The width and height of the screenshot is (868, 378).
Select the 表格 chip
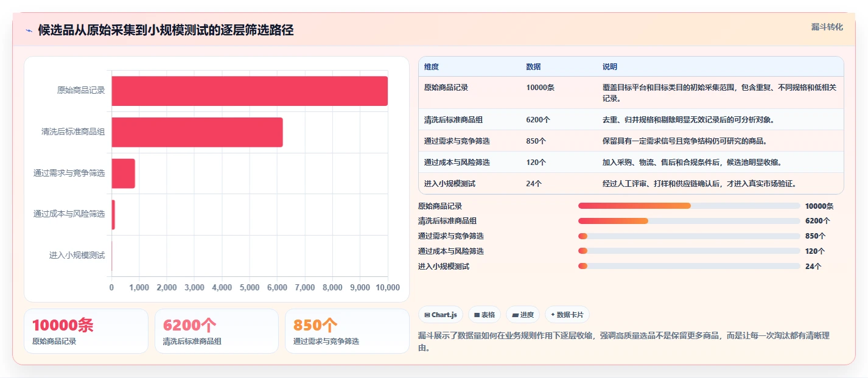484,315
